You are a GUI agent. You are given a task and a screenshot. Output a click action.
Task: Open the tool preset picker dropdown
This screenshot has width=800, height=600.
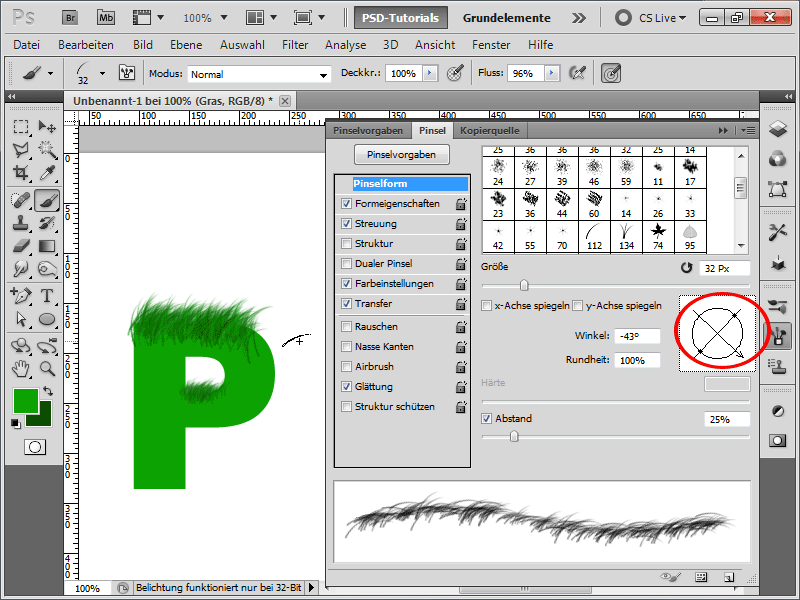pyautogui.click(x=50, y=73)
